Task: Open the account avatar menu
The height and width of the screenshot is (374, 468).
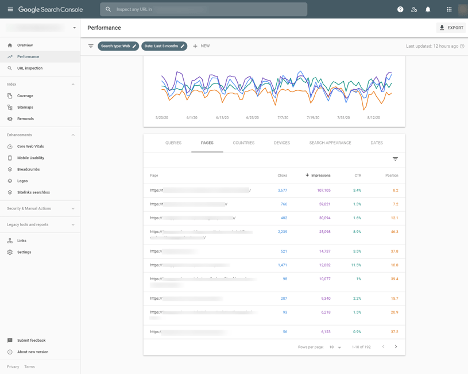Action: [463, 9]
